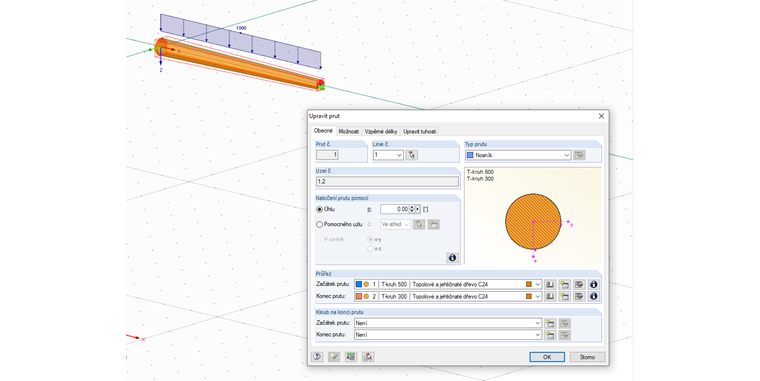The image size is (760, 381).
Task: Select the x-y plane radio option
Action: click(370, 239)
